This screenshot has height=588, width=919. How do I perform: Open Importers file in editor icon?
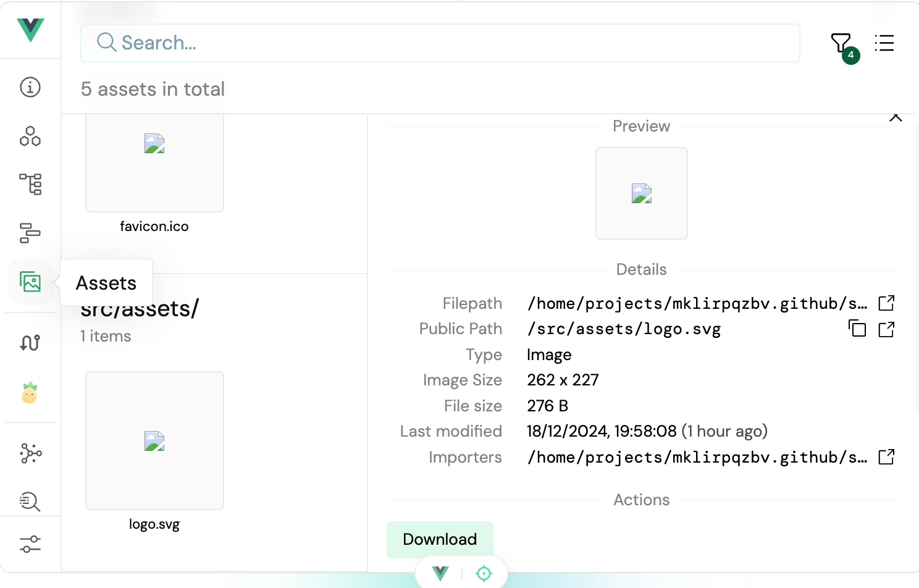tap(886, 457)
